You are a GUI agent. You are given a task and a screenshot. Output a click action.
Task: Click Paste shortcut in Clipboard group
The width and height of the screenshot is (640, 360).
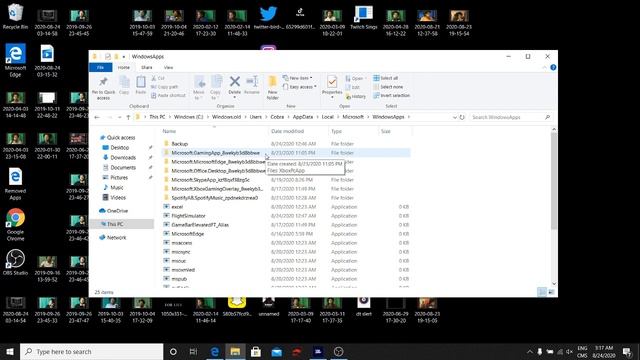click(x=168, y=96)
